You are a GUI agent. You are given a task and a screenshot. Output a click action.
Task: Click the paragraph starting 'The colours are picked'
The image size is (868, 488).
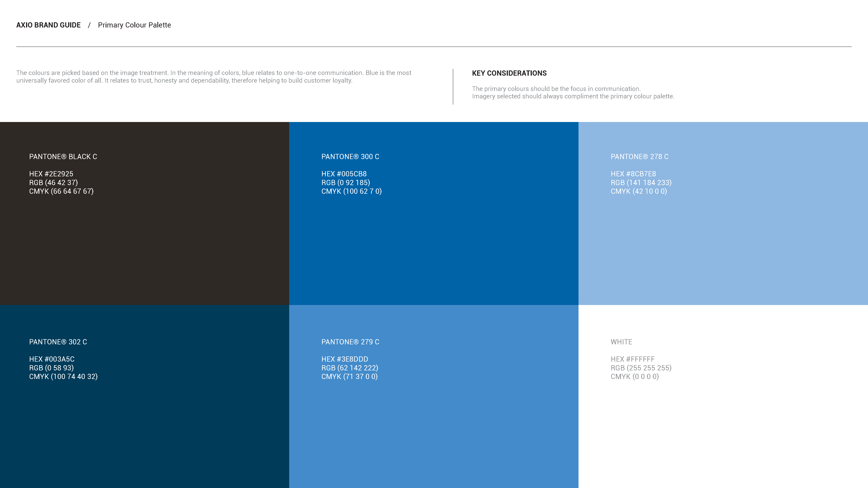pos(214,77)
